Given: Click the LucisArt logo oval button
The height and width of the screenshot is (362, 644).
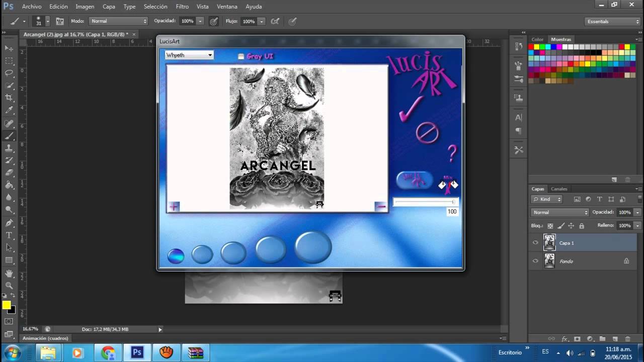Looking at the screenshot, I should (x=415, y=180).
